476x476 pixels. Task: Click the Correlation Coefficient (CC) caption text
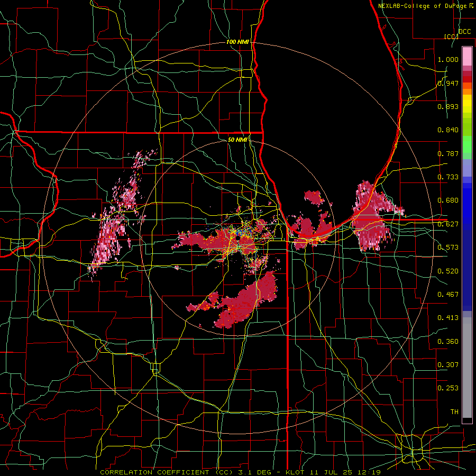pyautogui.click(x=166, y=472)
